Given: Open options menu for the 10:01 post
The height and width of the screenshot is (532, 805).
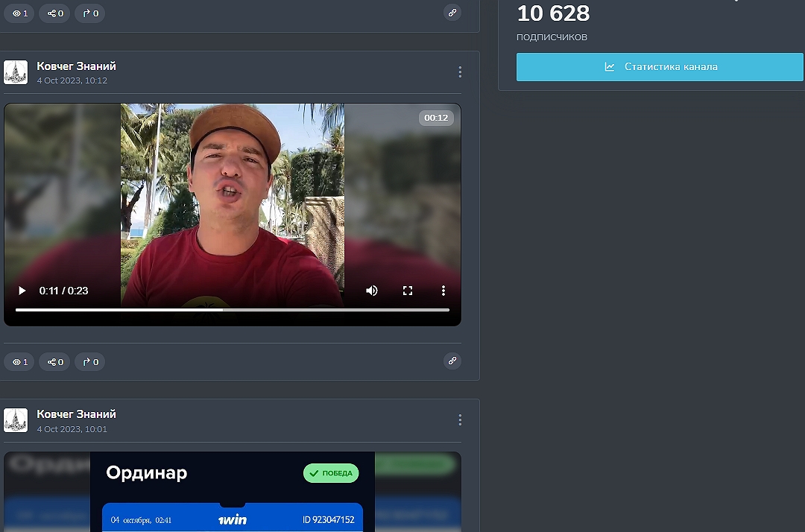Looking at the screenshot, I should coord(460,420).
